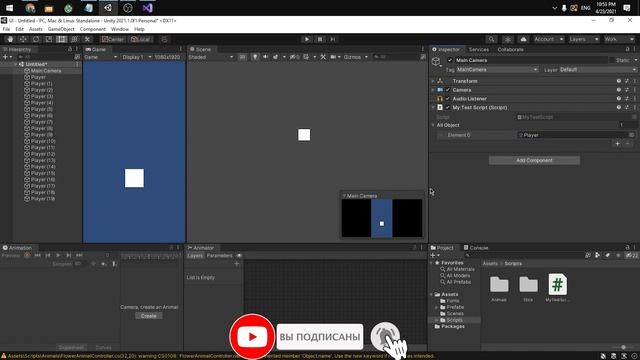Open the Window menu

[120, 29]
